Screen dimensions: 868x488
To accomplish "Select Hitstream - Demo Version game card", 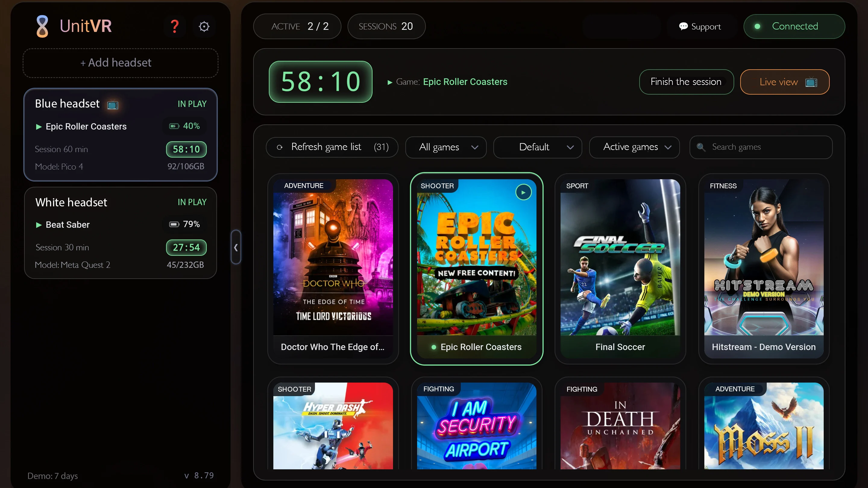I will pos(763,268).
